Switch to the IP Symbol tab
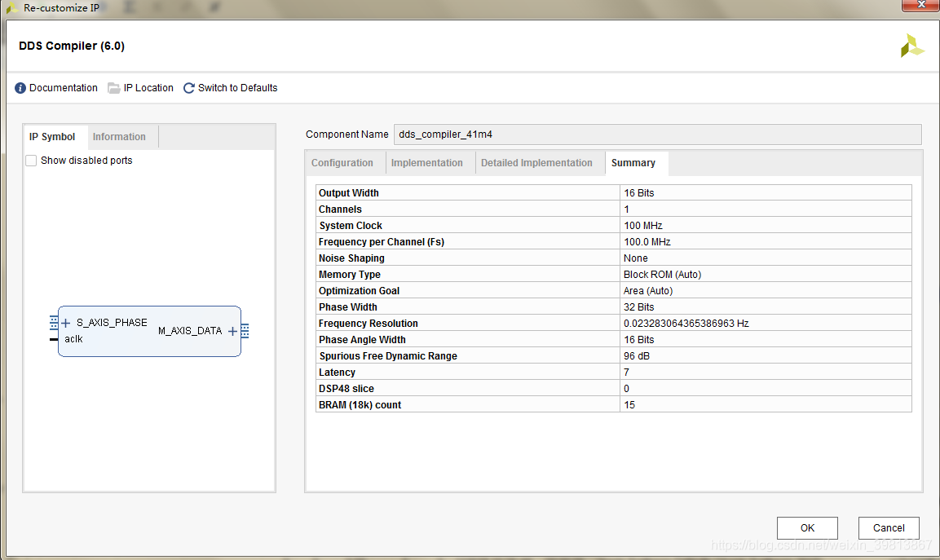 [x=52, y=137]
